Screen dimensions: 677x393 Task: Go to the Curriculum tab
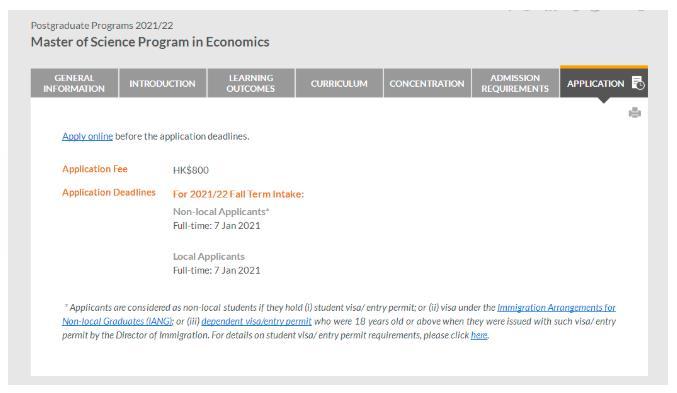point(339,83)
